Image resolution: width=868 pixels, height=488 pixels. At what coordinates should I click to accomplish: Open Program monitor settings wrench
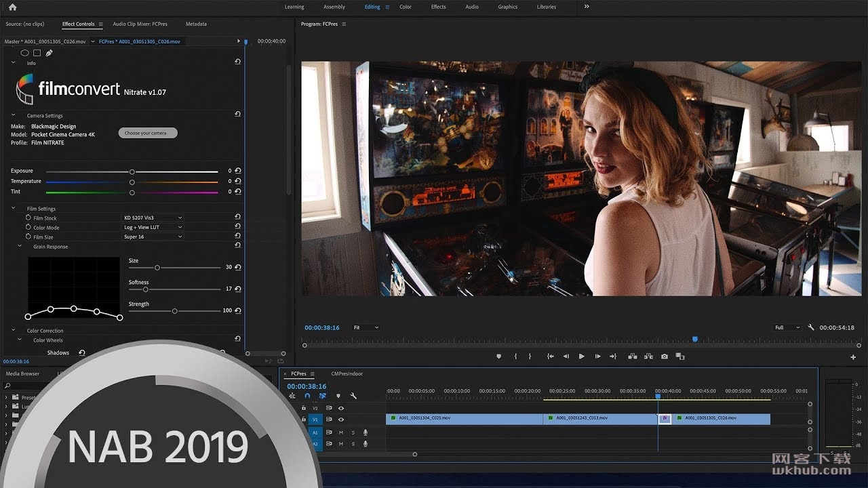[x=811, y=327]
